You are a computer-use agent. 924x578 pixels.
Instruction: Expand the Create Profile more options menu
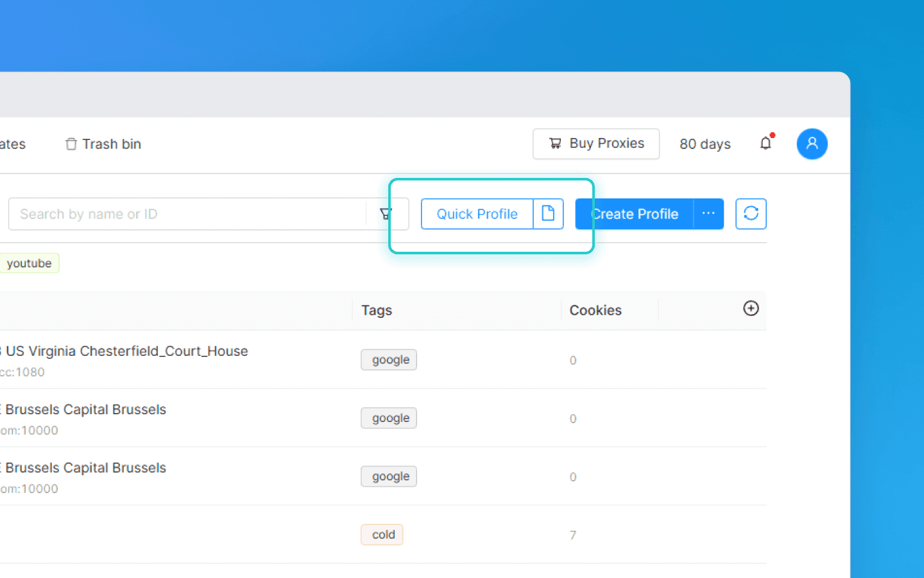[x=708, y=214]
